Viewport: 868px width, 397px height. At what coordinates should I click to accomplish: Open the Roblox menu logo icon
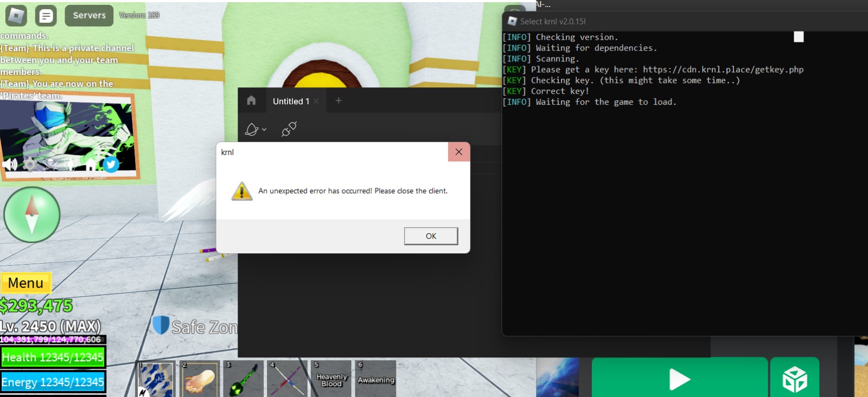coord(16,16)
